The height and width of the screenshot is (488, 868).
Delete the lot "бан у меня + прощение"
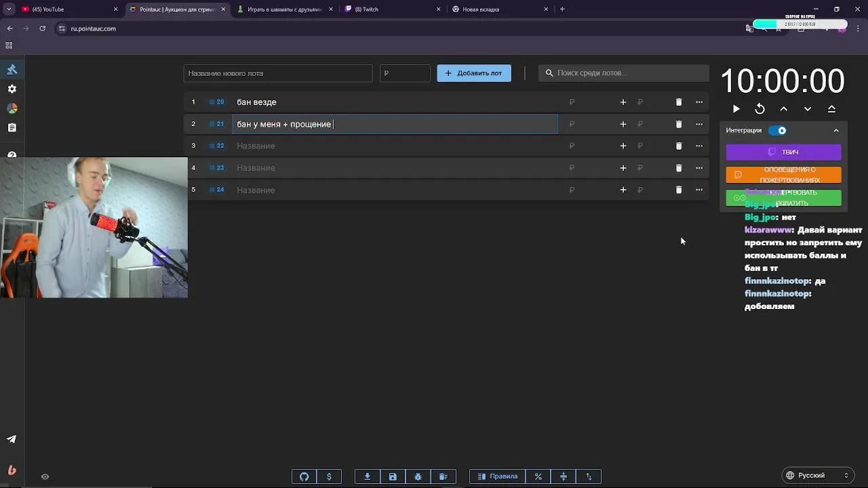click(x=679, y=124)
